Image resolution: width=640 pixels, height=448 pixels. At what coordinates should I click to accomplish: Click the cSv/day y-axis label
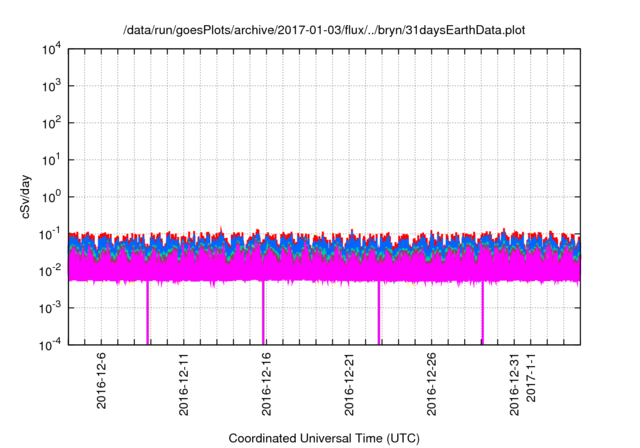point(26,197)
